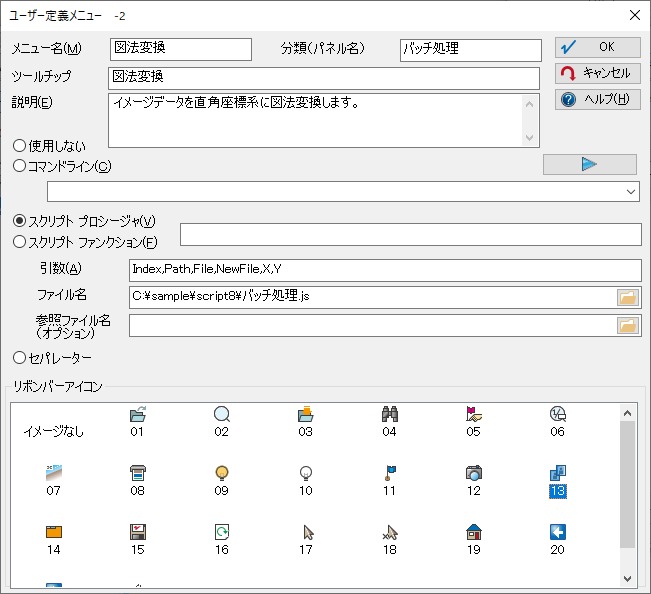
Task: Select ribbon icon 05 flag and hand
Action: [x=474, y=421]
